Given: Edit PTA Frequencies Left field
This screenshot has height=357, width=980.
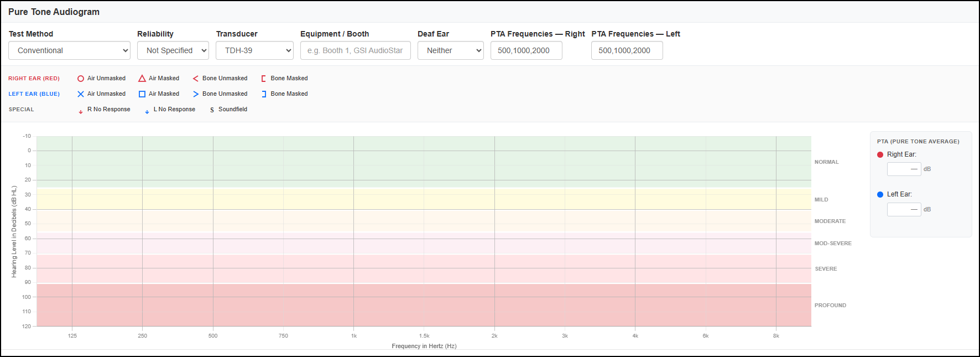Looking at the screenshot, I should (x=627, y=50).
